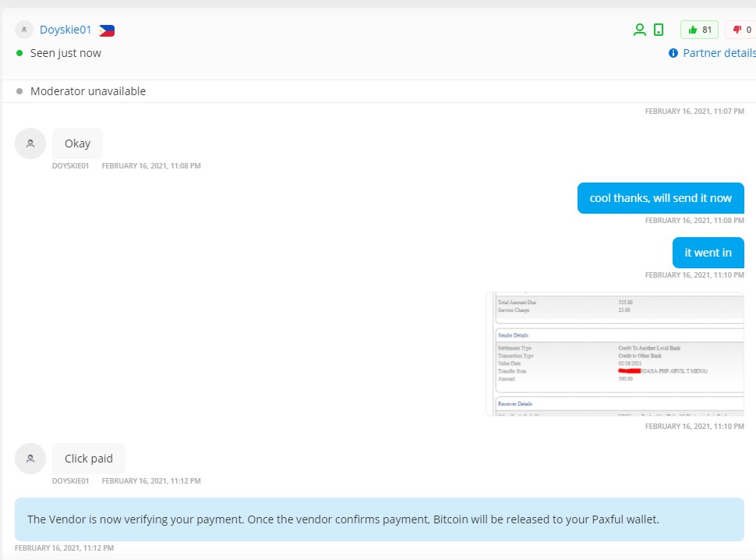Click the thumbs down feedback badge showing 0
756x560 pixels.
pos(741,30)
